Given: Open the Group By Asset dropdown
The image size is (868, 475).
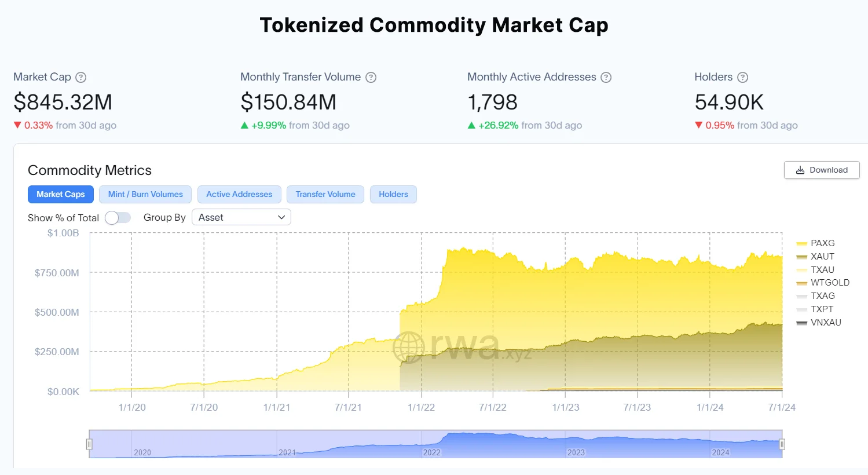Looking at the screenshot, I should 241,217.
